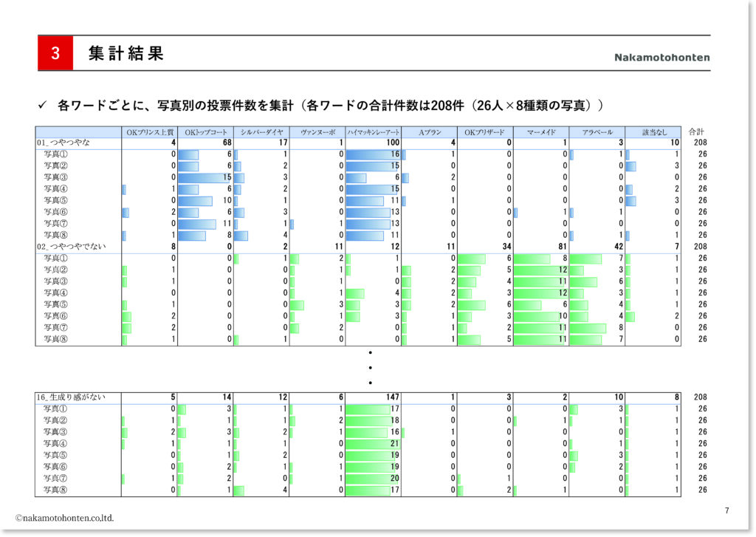
Task: Select the 該当なし column header
Action: click(x=653, y=132)
